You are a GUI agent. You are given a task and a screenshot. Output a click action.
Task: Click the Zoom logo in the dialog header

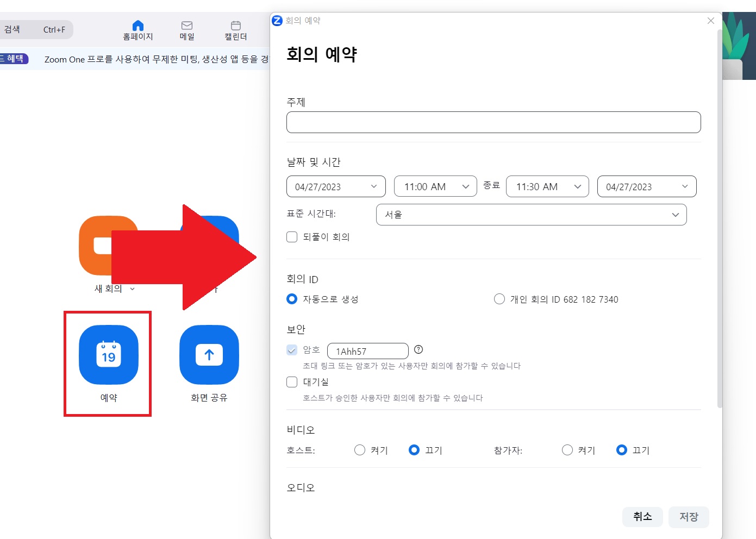[277, 20]
